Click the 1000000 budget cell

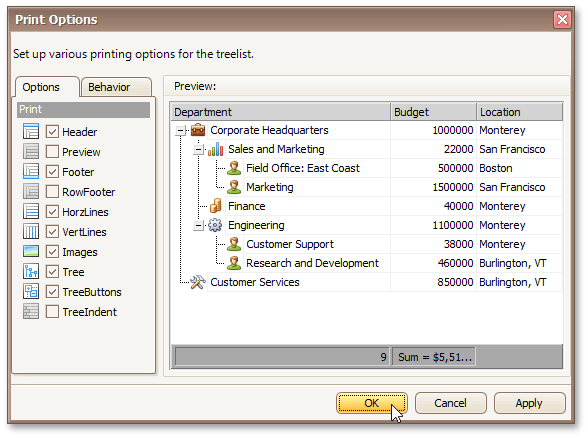click(x=433, y=130)
